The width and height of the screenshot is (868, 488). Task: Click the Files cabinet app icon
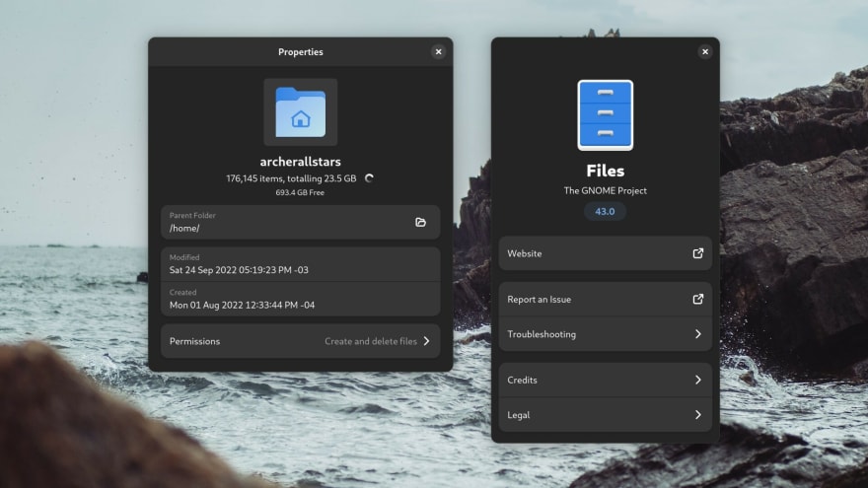605,115
